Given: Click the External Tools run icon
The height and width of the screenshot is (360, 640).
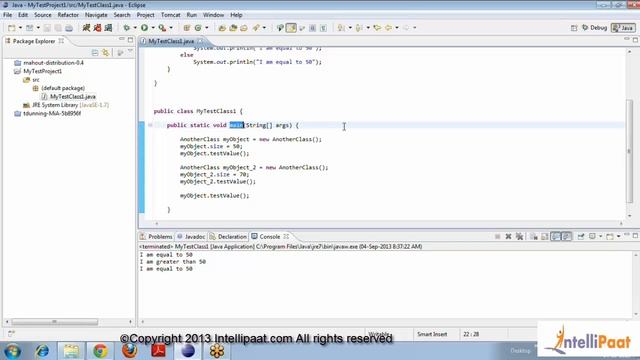Looking at the screenshot, I should 162,28.
